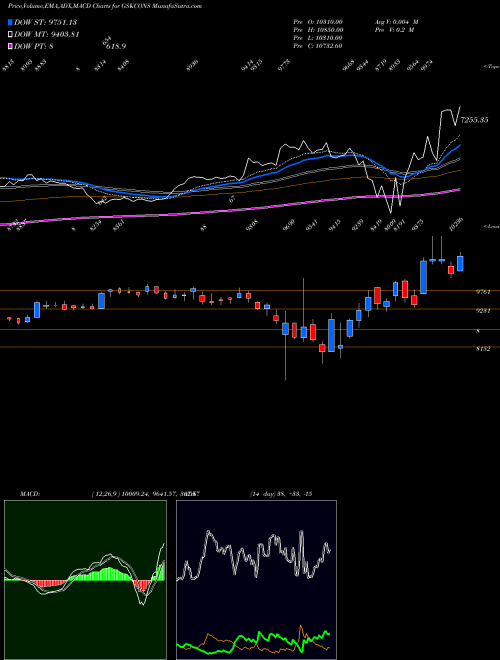The width and height of the screenshot is (500, 660).
Task: Click the 9761 price level label
Action: tap(483, 292)
